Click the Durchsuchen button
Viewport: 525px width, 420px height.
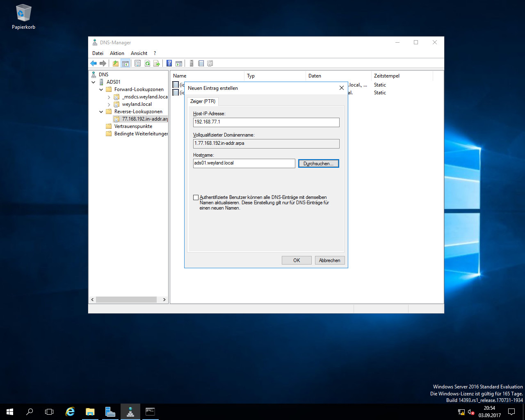click(318, 164)
